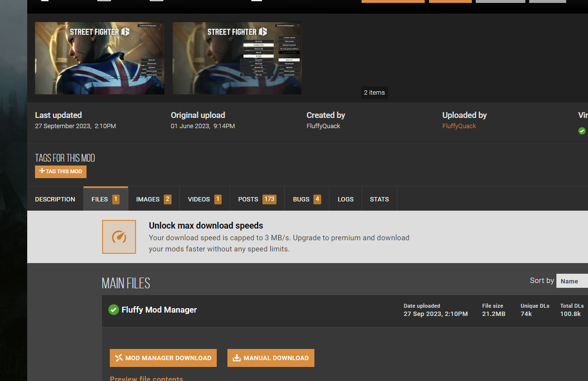Click the virus scan green check icon
588x381 pixels.
(x=582, y=131)
